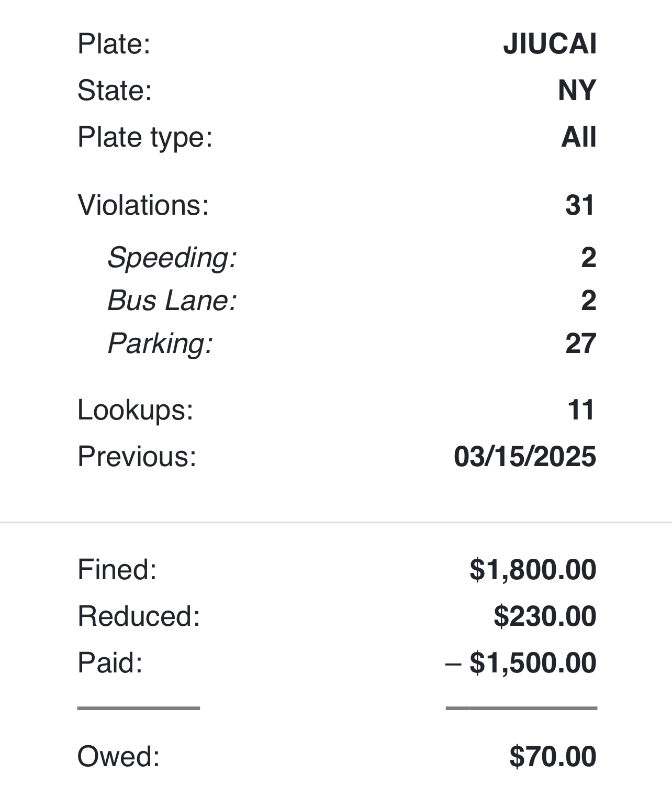Click the Lookups label
Viewport: 672px width, 796px height.
pos(135,410)
